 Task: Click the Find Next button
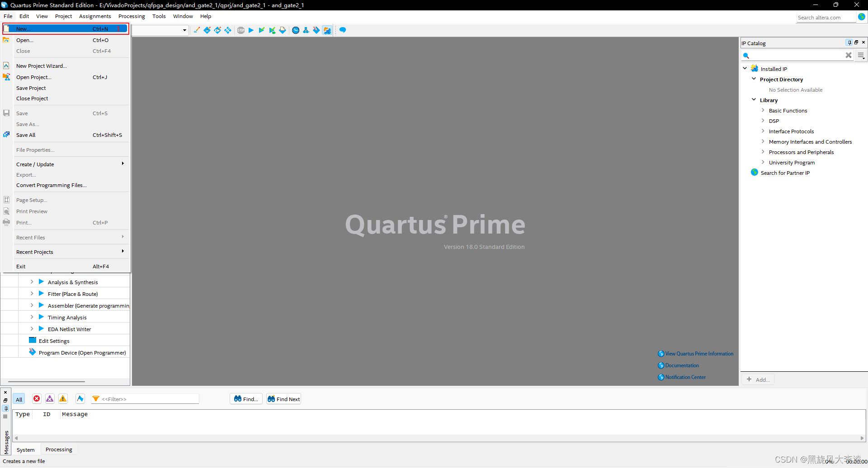283,399
